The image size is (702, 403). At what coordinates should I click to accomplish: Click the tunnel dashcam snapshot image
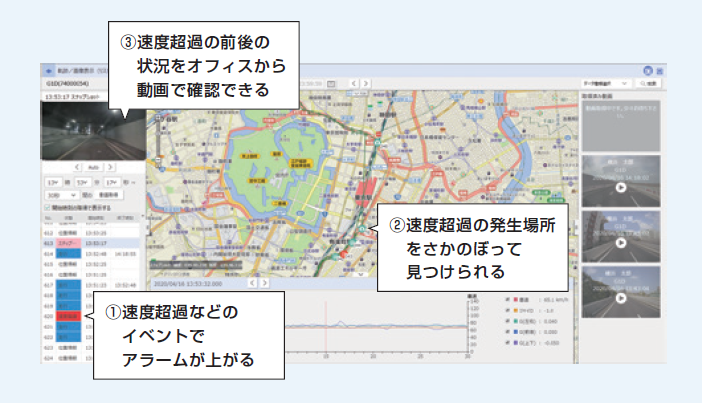[x=94, y=131]
